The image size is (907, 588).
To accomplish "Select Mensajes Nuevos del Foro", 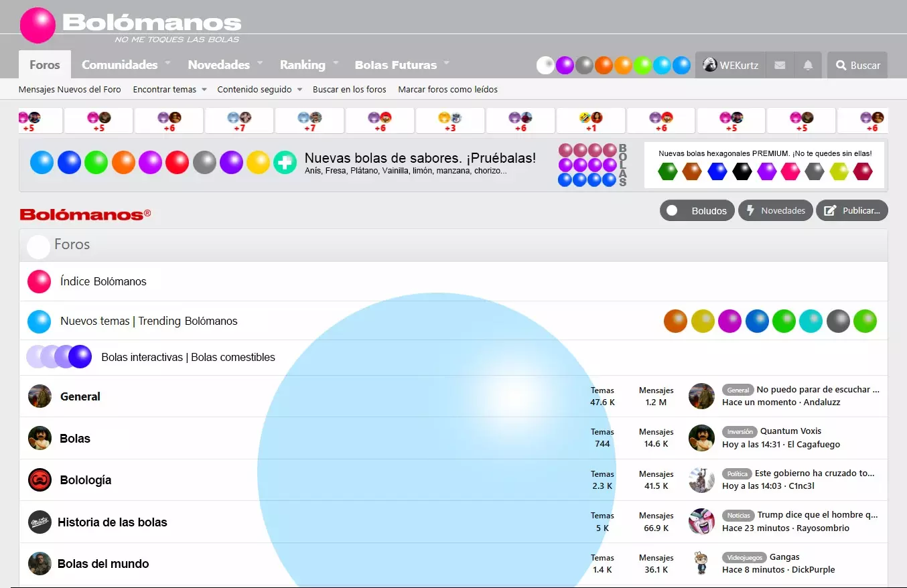I will pyautogui.click(x=70, y=89).
